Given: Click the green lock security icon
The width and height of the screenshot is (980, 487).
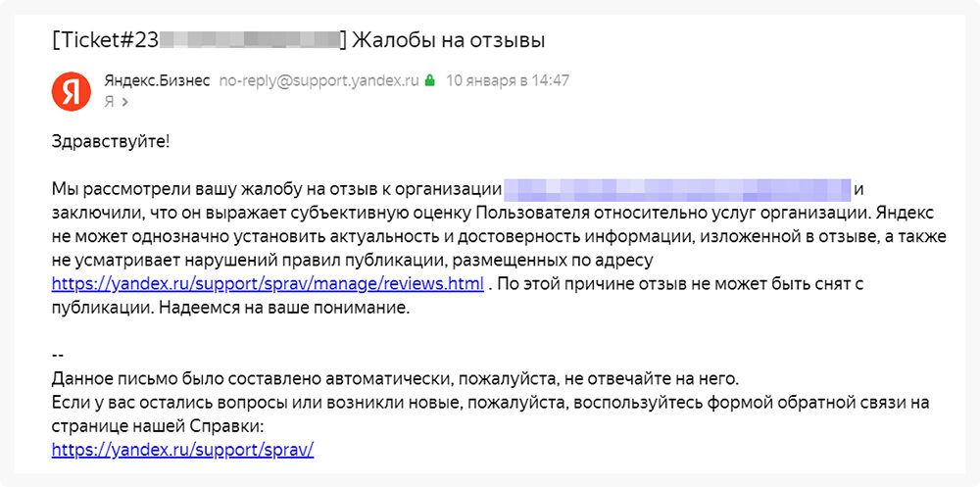Looking at the screenshot, I should pyautogui.click(x=429, y=80).
